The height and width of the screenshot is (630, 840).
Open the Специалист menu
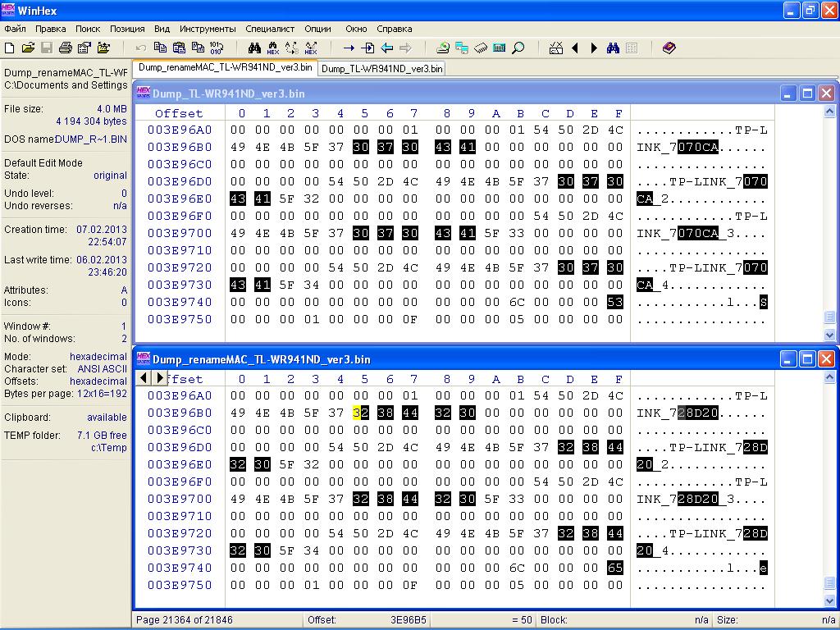(x=270, y=29)
